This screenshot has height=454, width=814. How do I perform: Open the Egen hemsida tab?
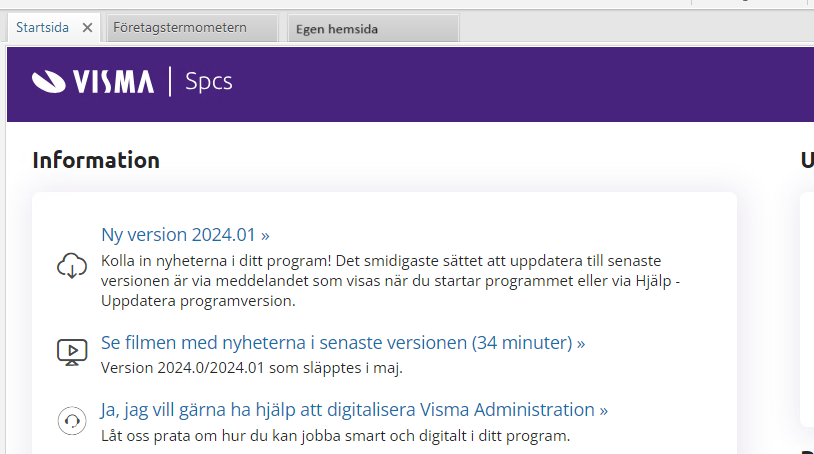click(x=373, y=29)
